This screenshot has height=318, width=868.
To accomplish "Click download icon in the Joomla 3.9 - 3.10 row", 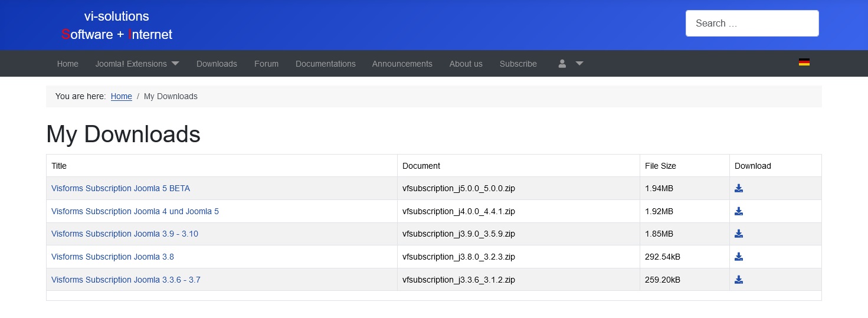I will (739, 234).
